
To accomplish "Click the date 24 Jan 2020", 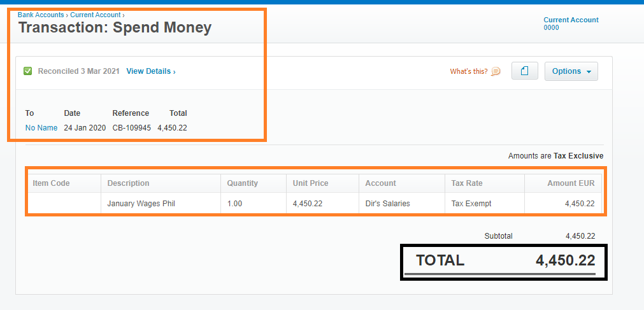I will [x=85, y=128].
